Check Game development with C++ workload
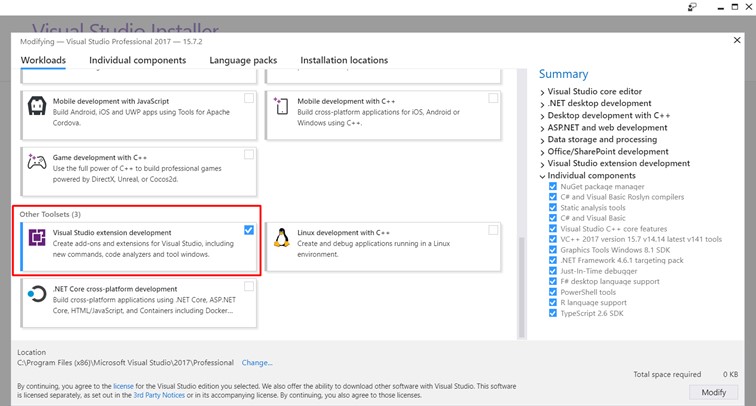The height and width of the screenshot is (406, 756). (249, 155)
